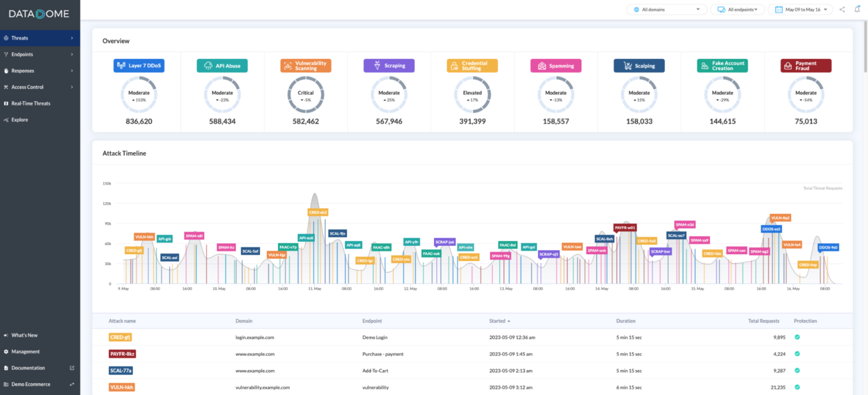Select the PAYFR-w01 timeline marker

coord(625,228)
